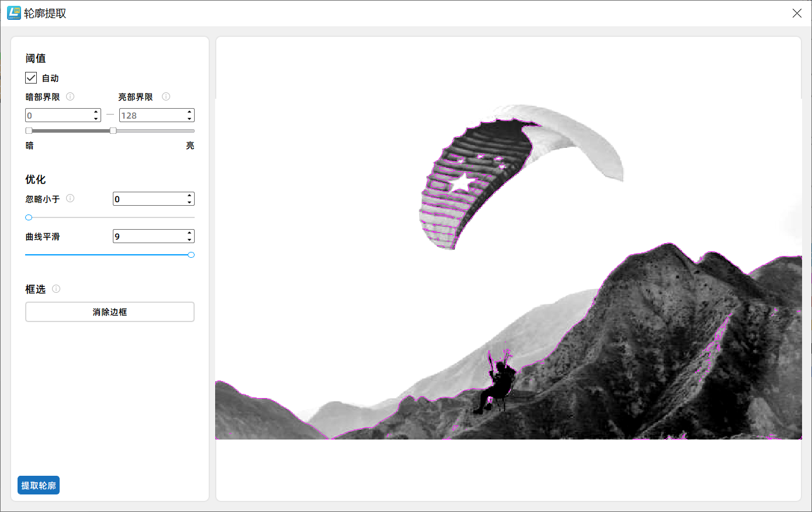Image resolution: width=812 pixels, height=512 pixels.
Task: Click the info icon next to 忽略小于
Action: click(x=70, y=198)
